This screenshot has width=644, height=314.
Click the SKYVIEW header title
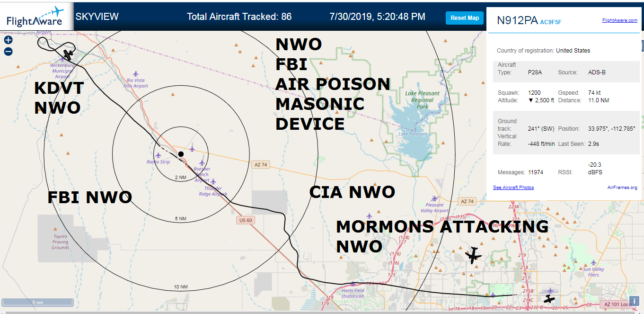[97, 17]
